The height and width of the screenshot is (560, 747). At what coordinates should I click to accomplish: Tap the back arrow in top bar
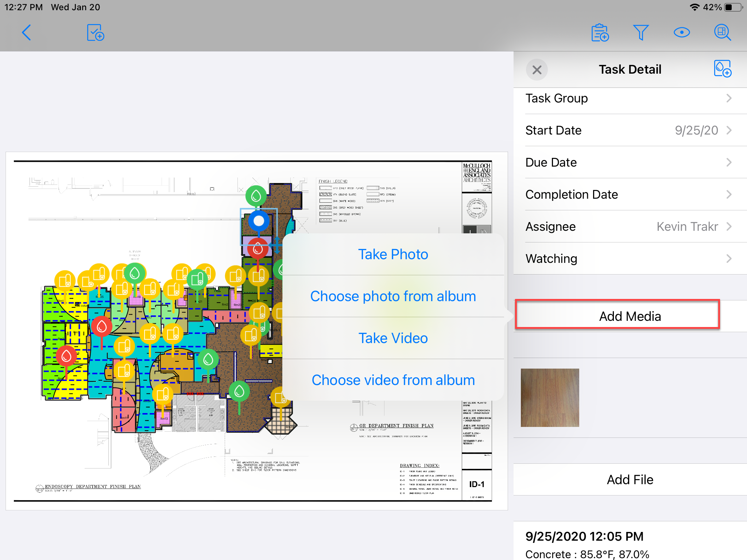[x=26, y=33]
